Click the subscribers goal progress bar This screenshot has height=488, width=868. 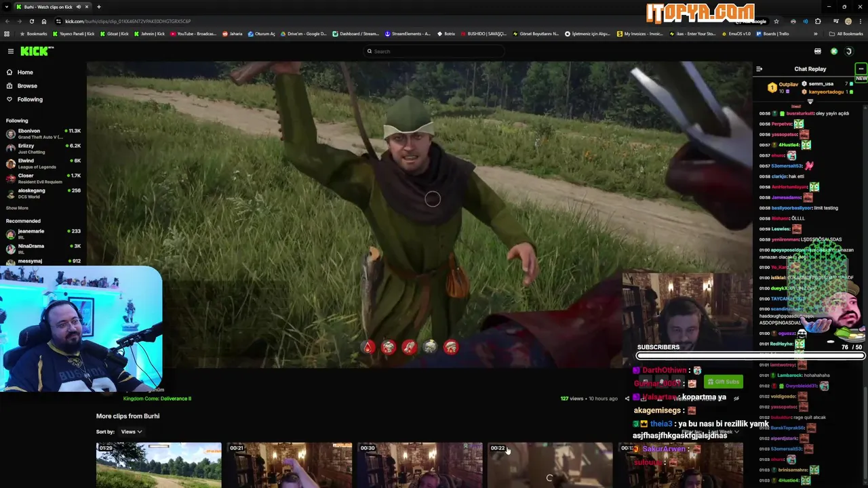[x=751, y=356]
